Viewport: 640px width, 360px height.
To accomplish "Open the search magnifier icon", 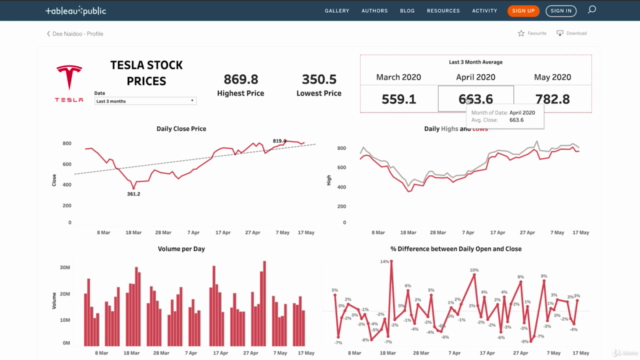I will [592, 9].
